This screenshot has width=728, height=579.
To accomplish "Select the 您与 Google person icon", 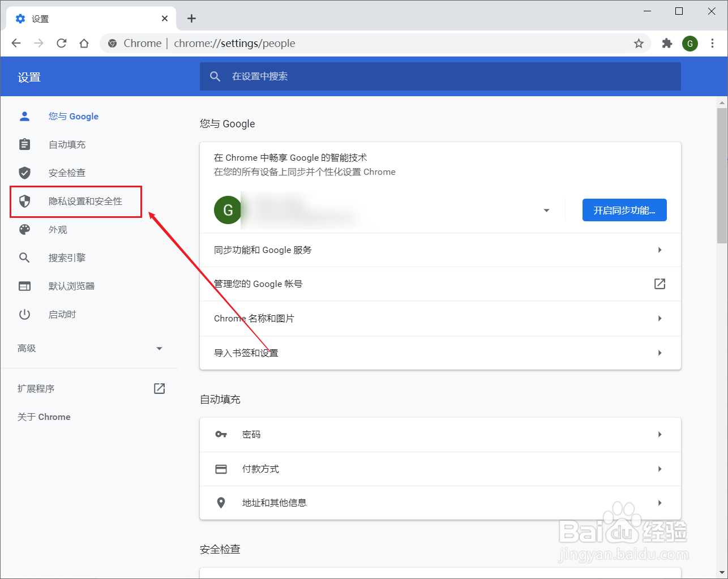I will (x=24, y=116).
